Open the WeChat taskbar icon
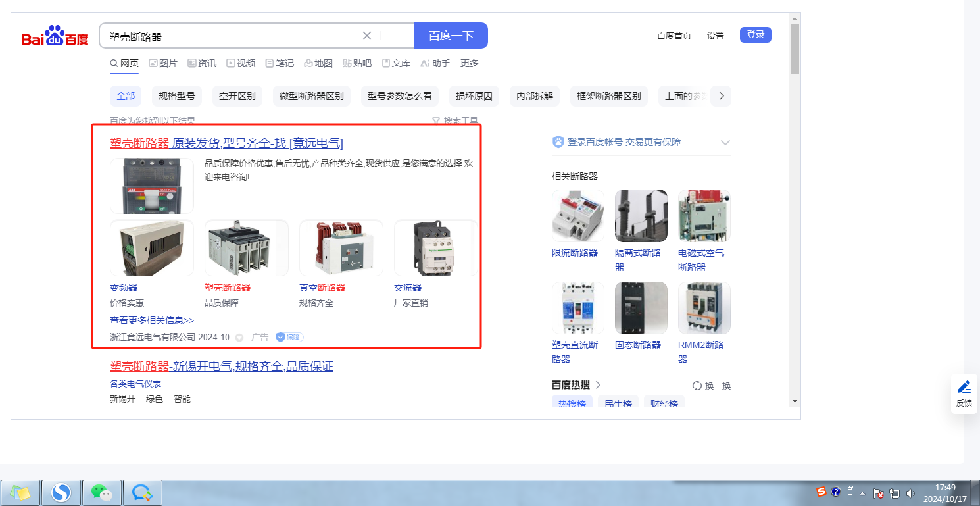The height and width of the screenshot is (506, 980). [101, 492]
